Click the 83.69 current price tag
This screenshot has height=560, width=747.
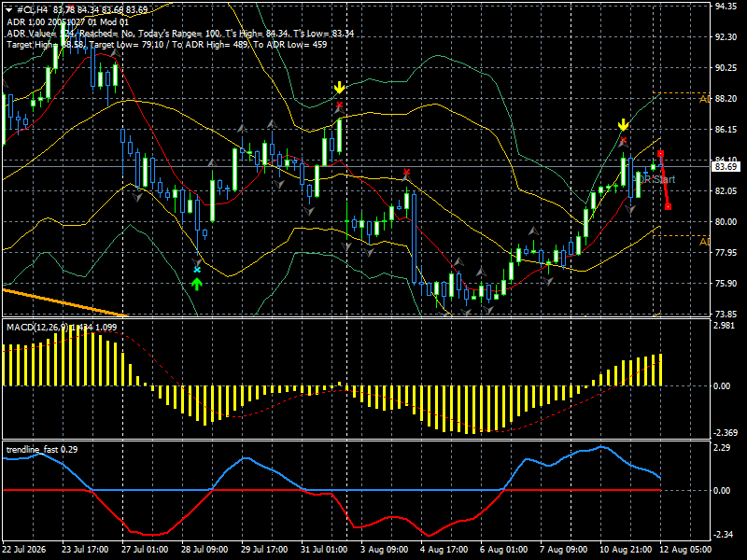coord(726,167)
